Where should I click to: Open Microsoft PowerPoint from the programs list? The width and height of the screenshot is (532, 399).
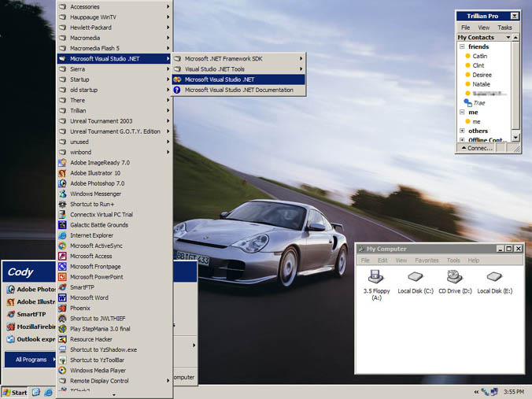(x=96, y=277)
